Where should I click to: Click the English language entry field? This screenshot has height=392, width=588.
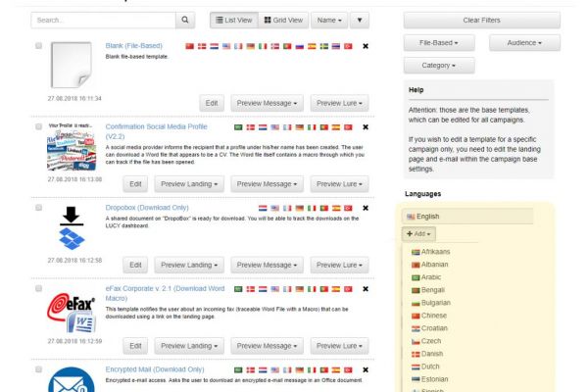pyautogui.click(x=467, y=217)
